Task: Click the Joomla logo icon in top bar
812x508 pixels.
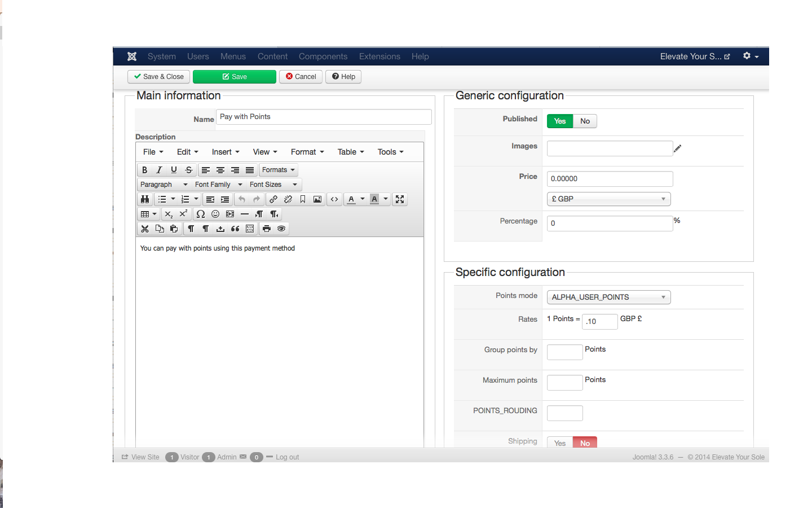Action: [x=132, y=56]
